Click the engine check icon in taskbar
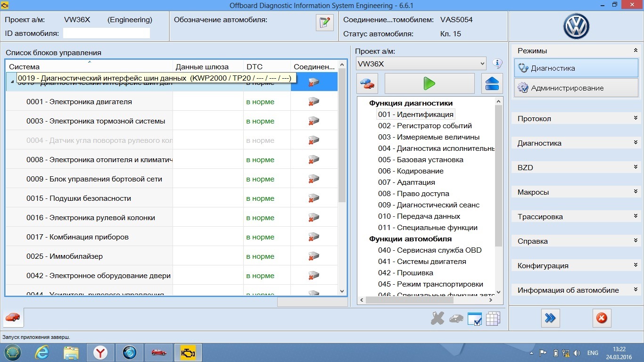 (188, 353)
